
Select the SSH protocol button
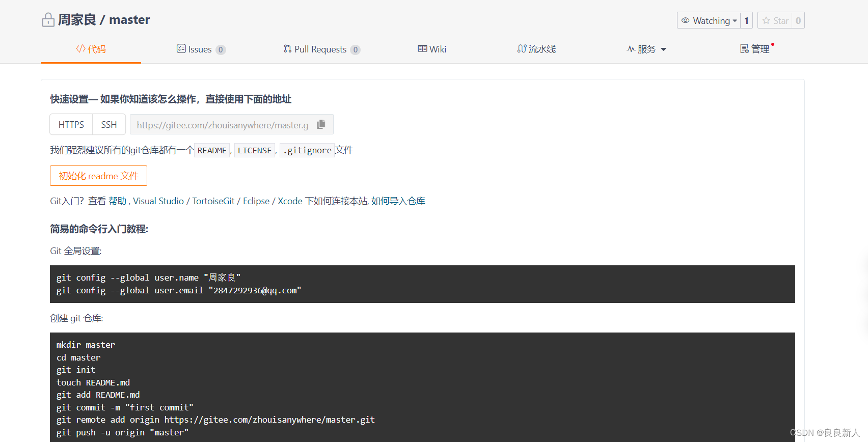coord(109,125)
